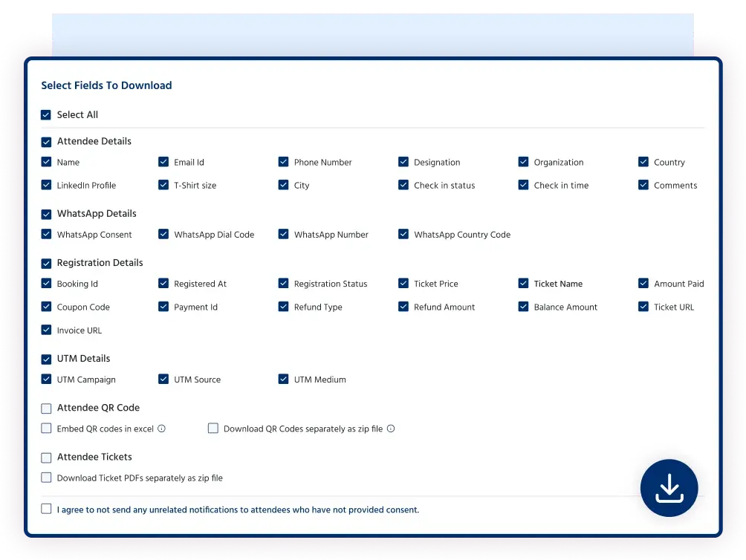Uncheck the Ticket URL checkbox
This screenshot has height=560, width=746.
coord(643,306)
